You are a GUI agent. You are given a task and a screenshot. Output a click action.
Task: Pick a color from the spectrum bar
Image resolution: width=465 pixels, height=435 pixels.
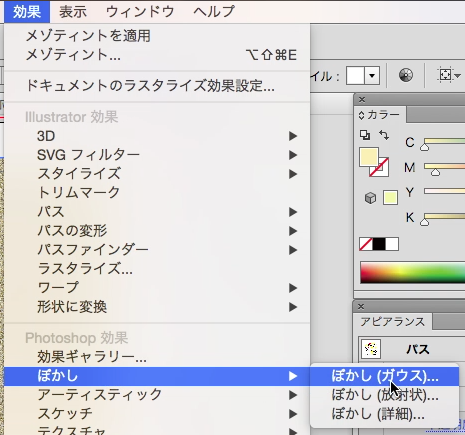413,273
